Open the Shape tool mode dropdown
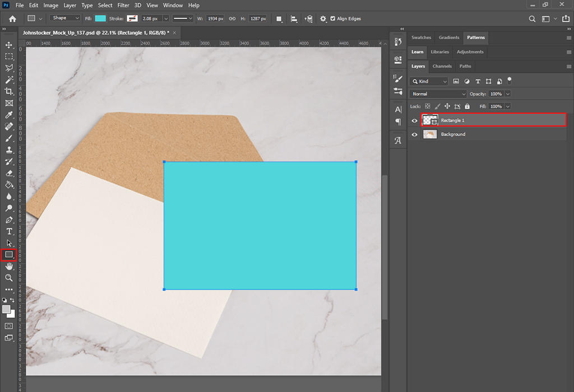The image size is (574, 392). click(65, 18)
